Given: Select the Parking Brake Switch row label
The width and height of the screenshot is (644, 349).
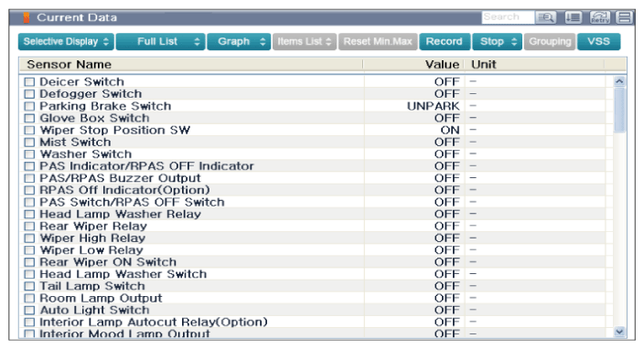Looking at the screenshot, I should point(105,106).
